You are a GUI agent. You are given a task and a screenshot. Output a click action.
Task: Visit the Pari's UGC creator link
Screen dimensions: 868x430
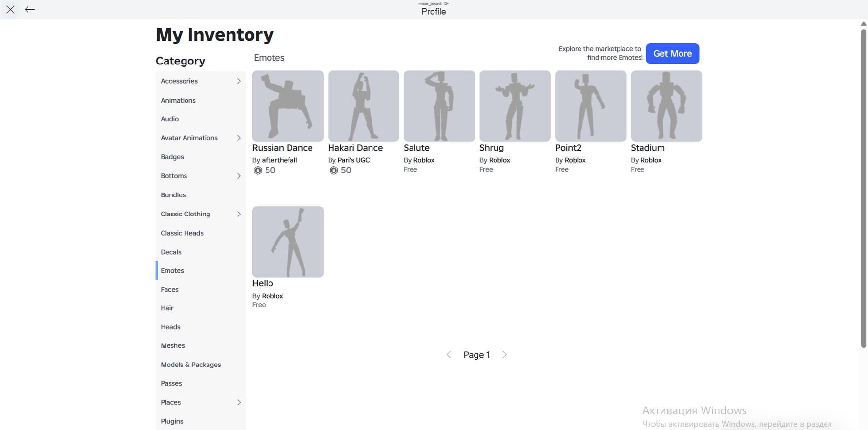point(353,160)
